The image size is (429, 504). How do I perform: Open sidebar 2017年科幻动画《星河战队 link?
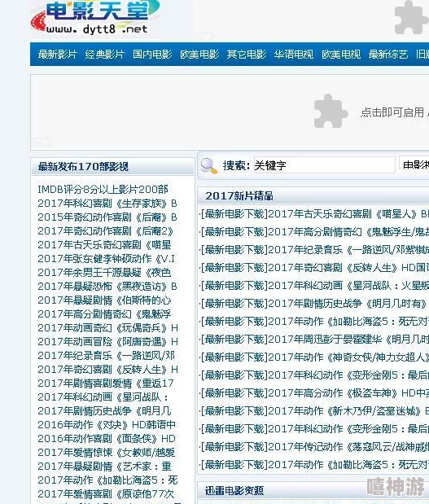(103, 397)
